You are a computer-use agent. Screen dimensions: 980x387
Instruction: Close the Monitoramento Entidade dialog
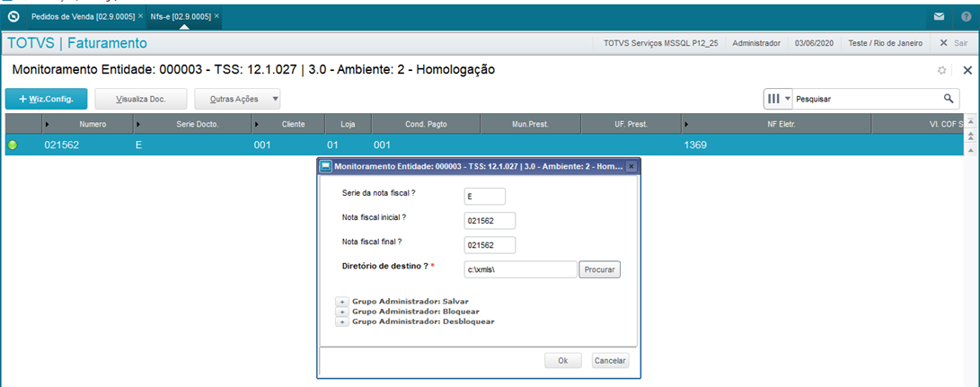pos(631,167)
